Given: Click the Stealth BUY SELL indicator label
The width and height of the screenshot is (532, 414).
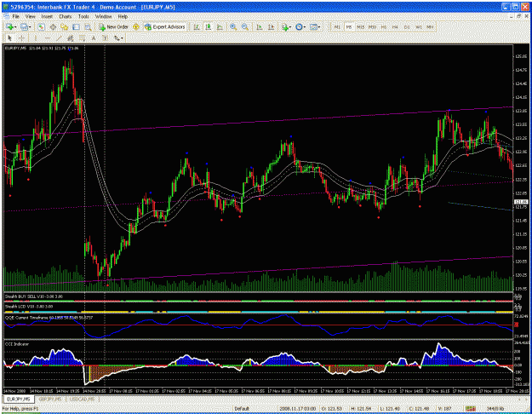Looking at the screenshot, I should click(x=33, y=296).
